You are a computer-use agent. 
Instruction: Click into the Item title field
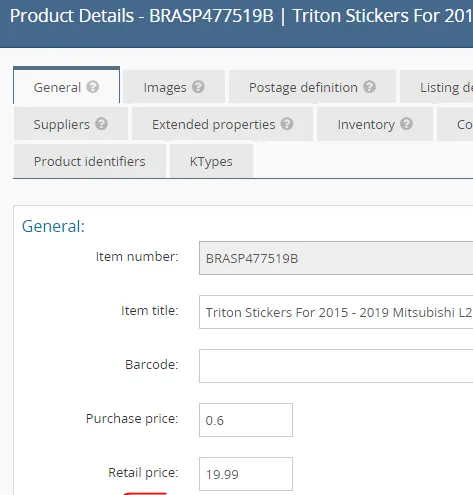pyautogui.click(x=336, y=312)
